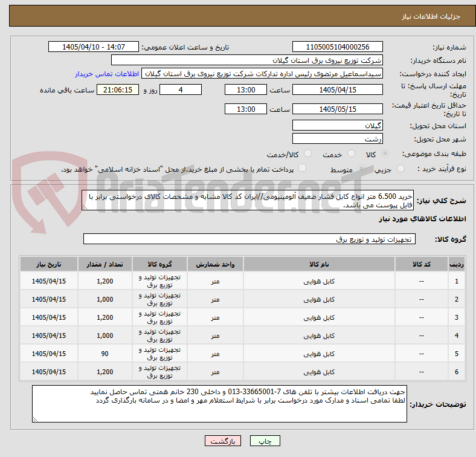Select the خدمت radio button
This screenshot has width=476, height=457.
[351, 154]
